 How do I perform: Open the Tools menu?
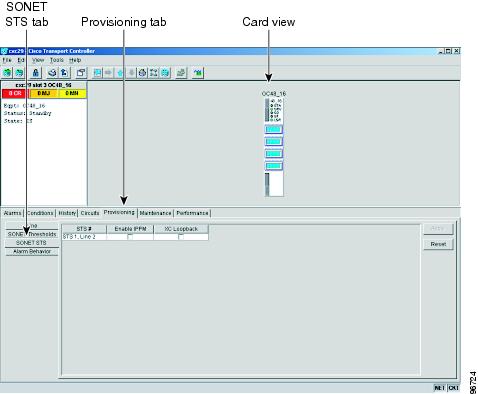pos(57,60)
